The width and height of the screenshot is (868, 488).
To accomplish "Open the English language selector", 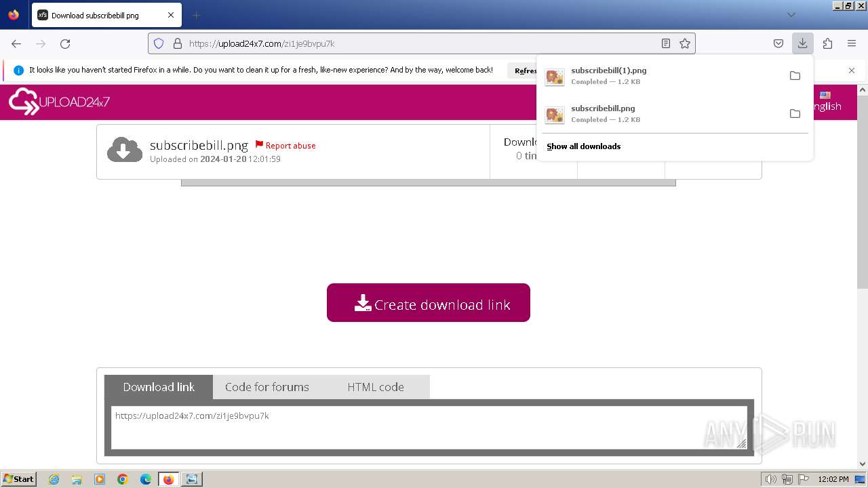I will 827,102.
